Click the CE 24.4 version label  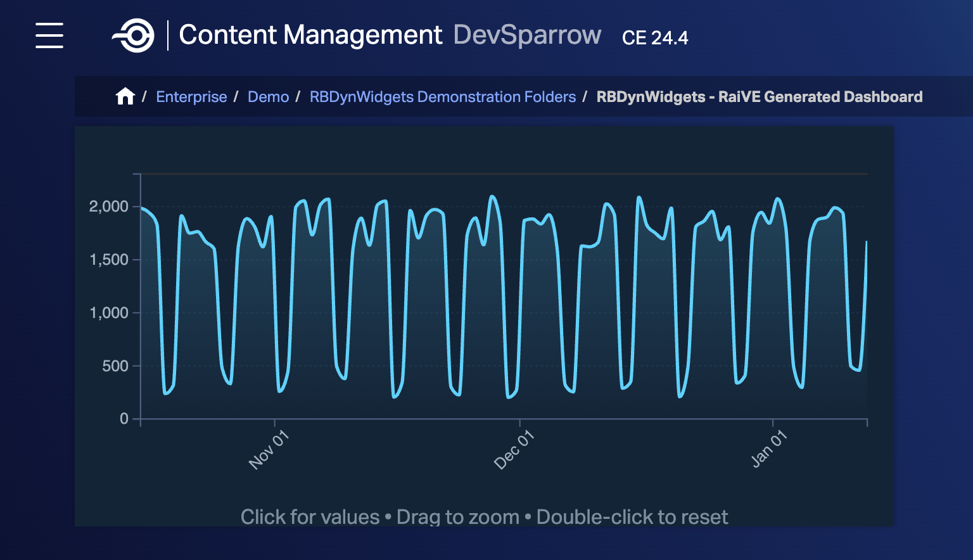[x=655, y=38]
